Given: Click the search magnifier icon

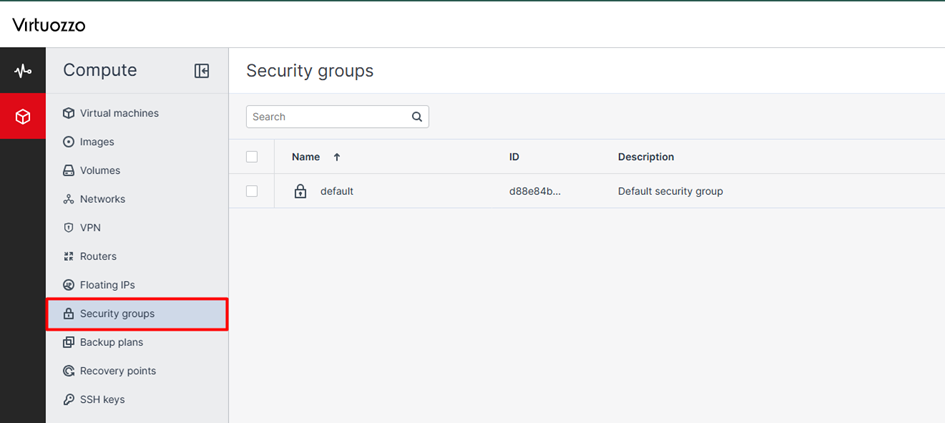Looking at the screenshot, I should [417, 117].
